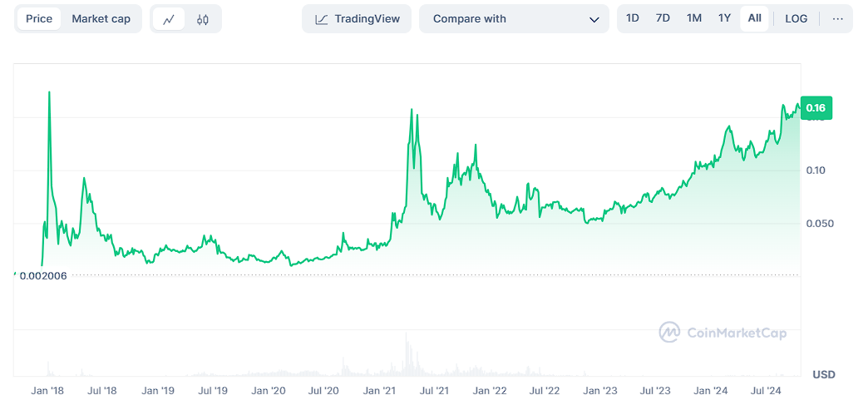Click the 0.002006 starting price label

click(42, 274)
